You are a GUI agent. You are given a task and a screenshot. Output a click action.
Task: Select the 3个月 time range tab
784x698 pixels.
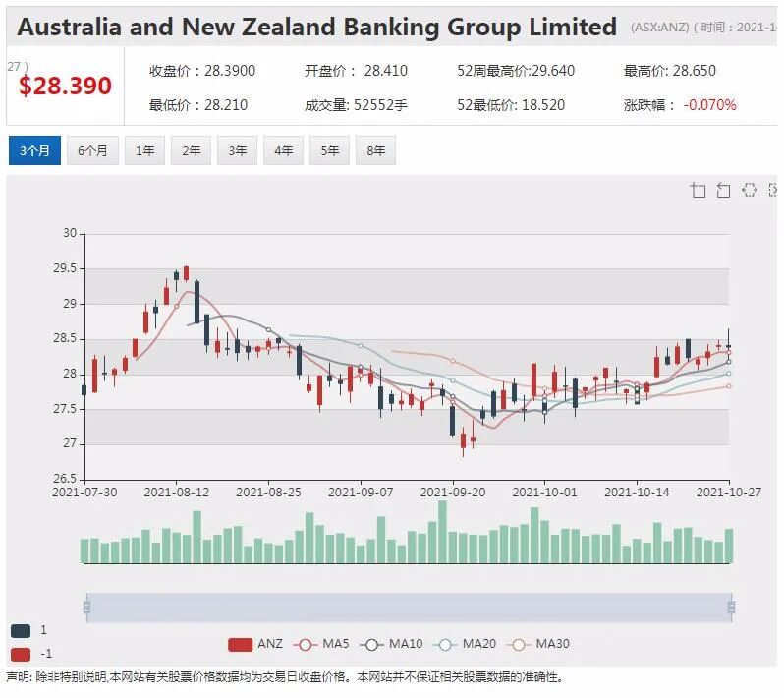[34, 150]
